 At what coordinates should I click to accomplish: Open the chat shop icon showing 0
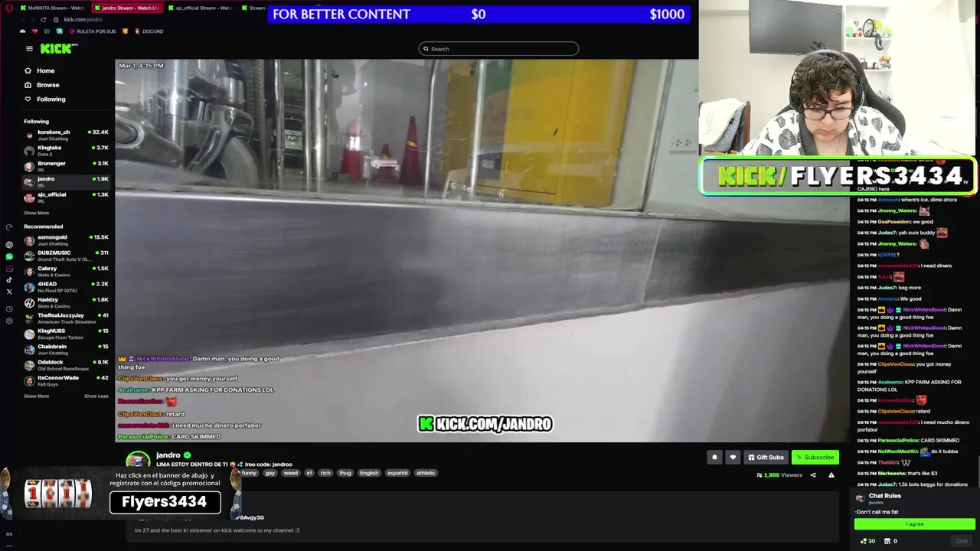(x=891, y=541)
